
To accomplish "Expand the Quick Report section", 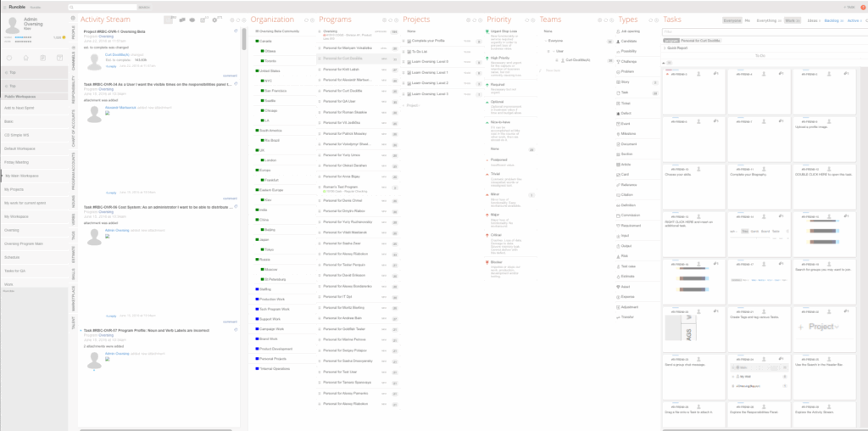I will [x=665, y=48].
